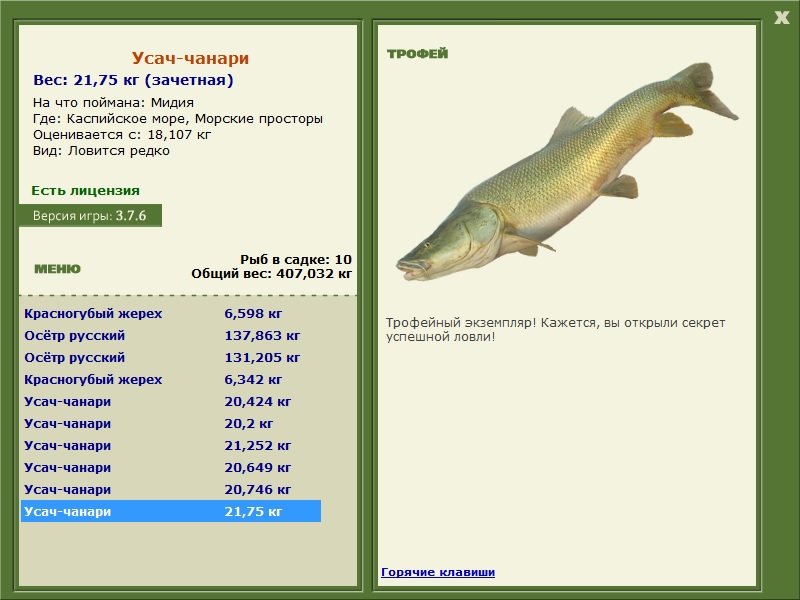800x600 pixels.
Task: Open the МЕНЮ button
Action: tap(57, 269)
